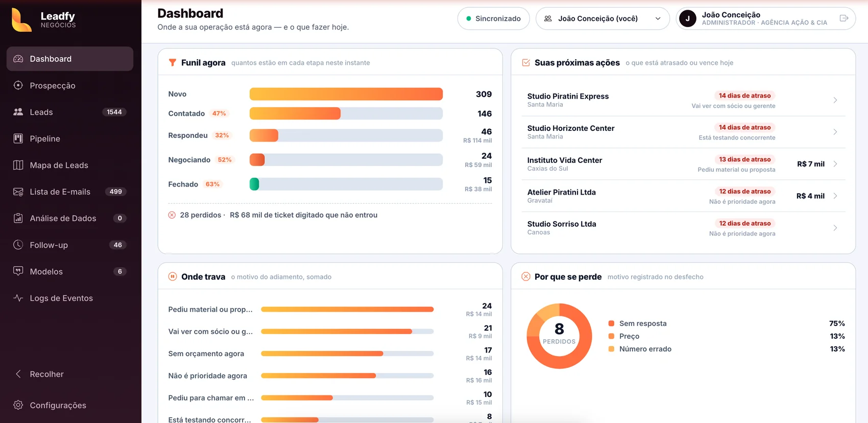Viewport: 868px width, 423px height.
Task: Open the Atelier Piratini Ltda lead
Action: [683, 196]
